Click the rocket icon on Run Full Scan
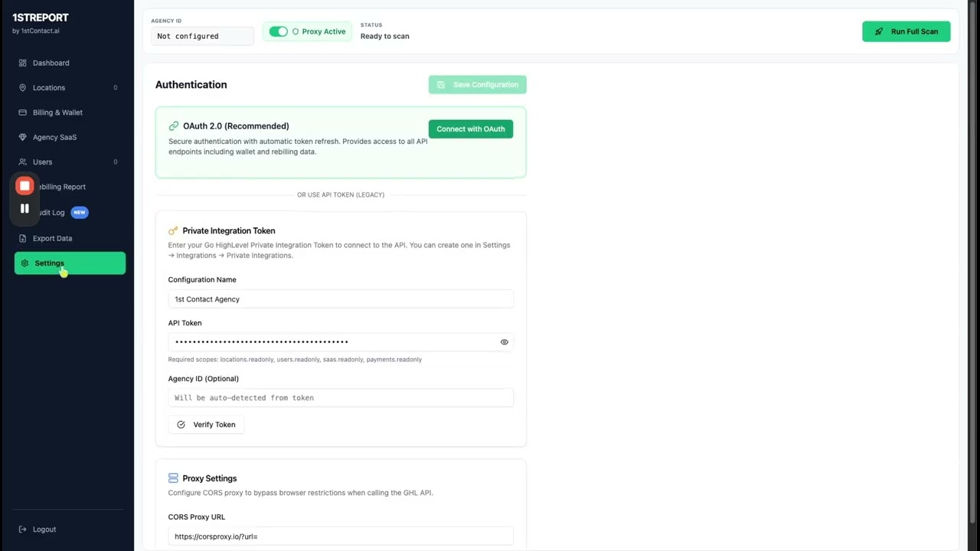The width and height of the screenshot is (980, 551). [879, 31]
